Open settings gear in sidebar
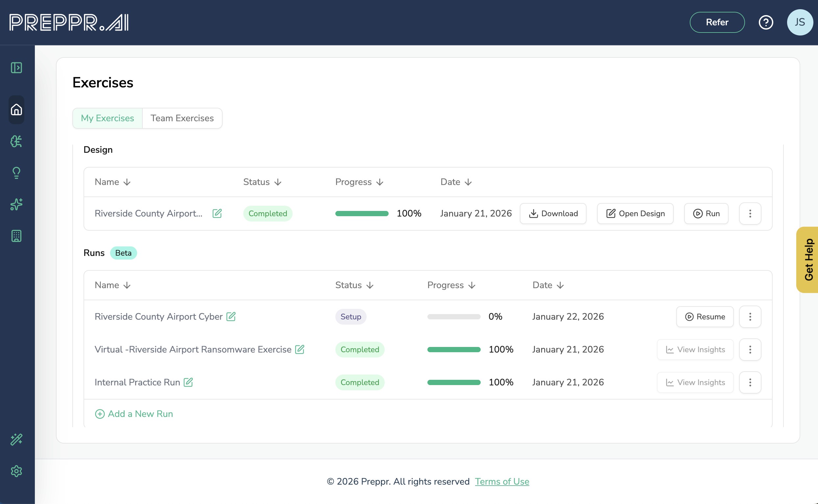The image size is (818, 504). tap(16, 471)
